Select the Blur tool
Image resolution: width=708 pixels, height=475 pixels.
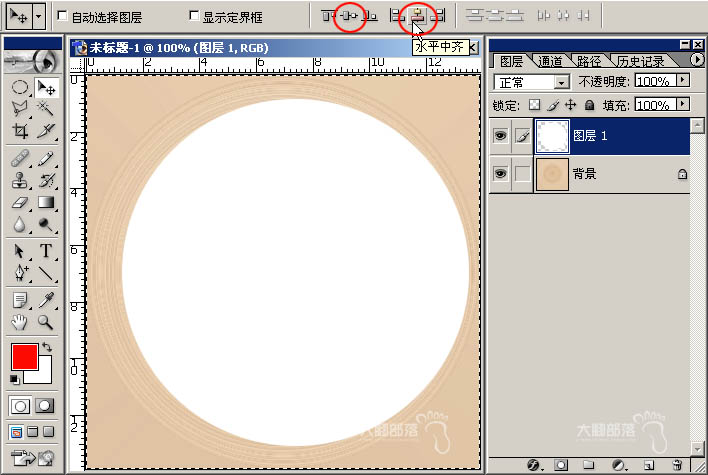pos(19,224)
